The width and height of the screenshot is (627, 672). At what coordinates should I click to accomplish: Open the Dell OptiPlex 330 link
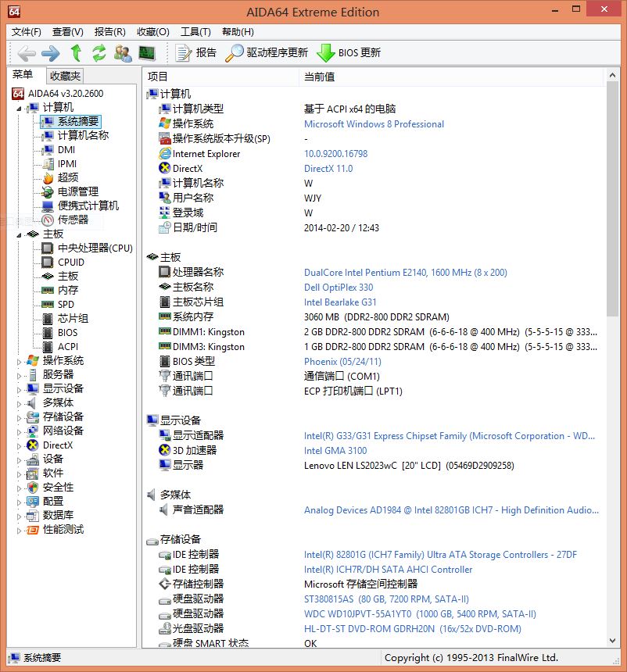pos(339,288)
